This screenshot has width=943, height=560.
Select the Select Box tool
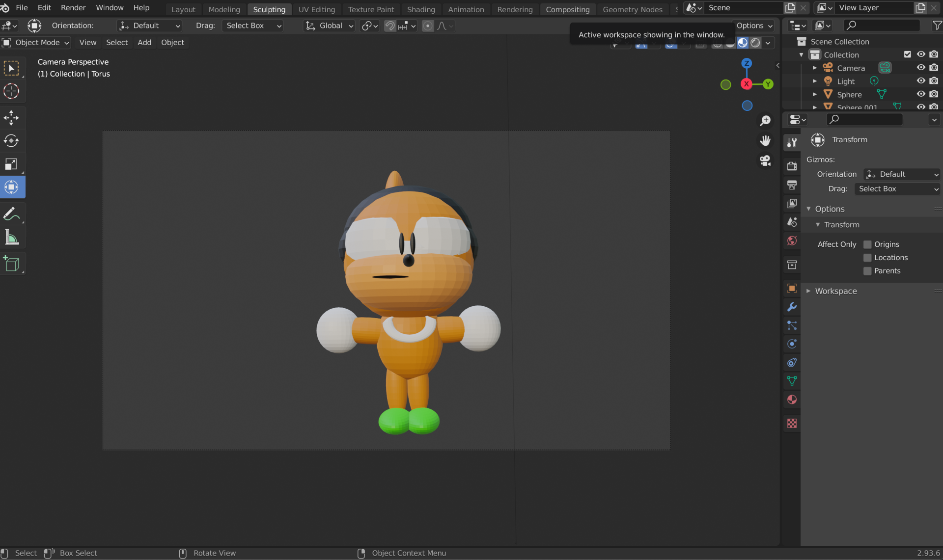click(12, 68)
